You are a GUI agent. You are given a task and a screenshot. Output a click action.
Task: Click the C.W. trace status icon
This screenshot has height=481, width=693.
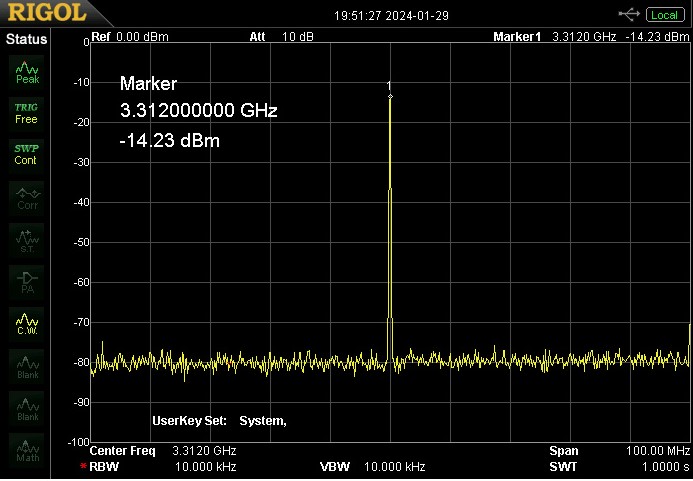(27, 322)
